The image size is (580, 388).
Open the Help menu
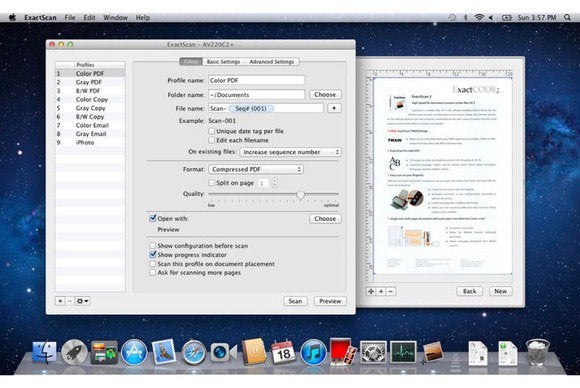142,17
